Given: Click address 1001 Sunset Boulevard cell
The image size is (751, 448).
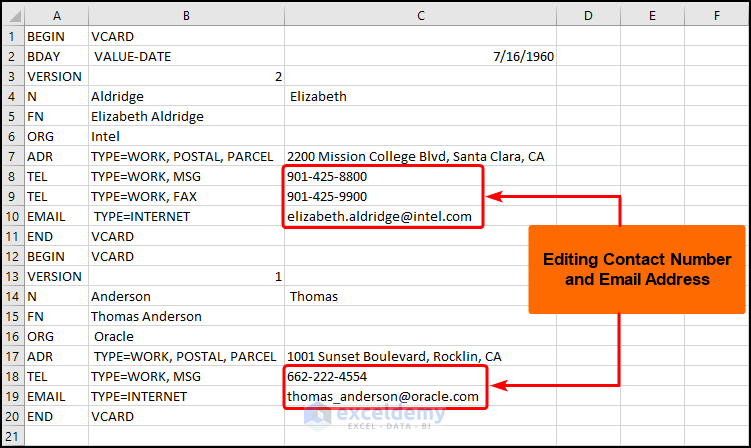Looking at the screenshot, I should click(421, 356).
